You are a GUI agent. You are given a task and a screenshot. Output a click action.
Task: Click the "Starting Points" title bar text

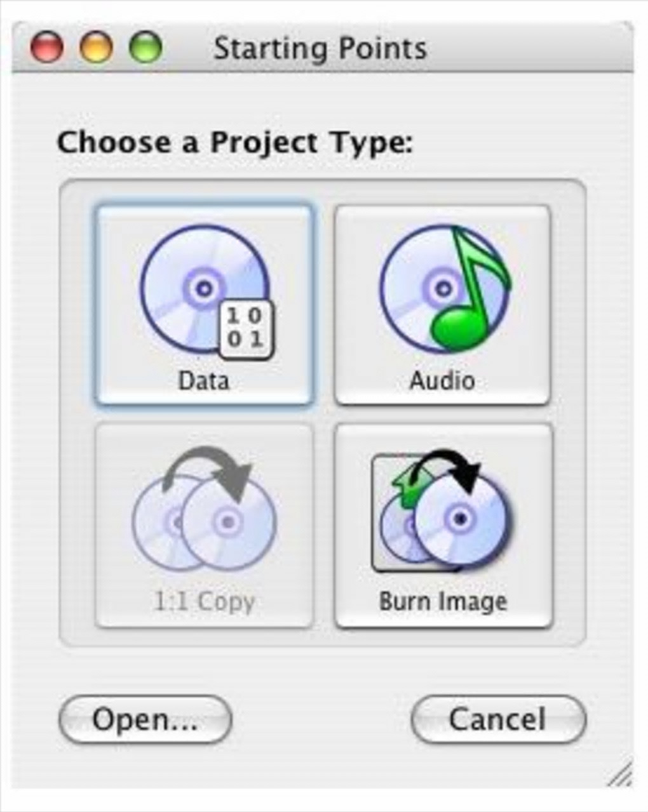point(320,49)
